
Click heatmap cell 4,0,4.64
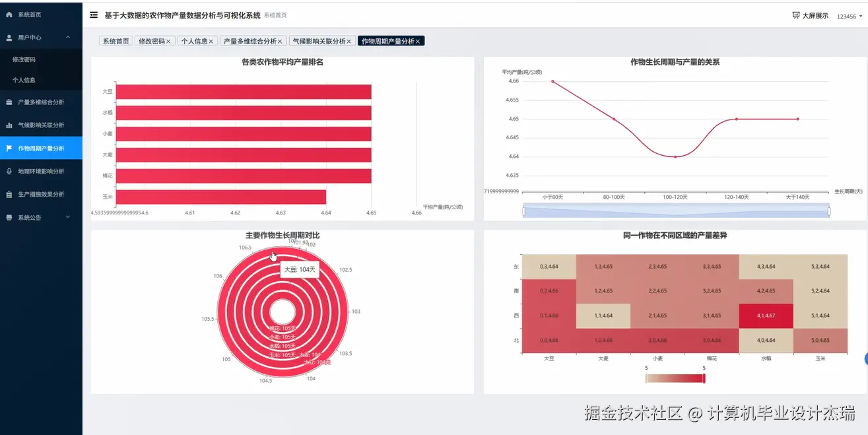[767, 340]
